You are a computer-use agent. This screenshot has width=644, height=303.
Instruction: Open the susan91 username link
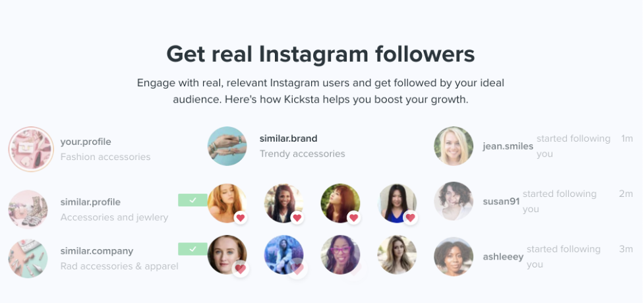501,202
